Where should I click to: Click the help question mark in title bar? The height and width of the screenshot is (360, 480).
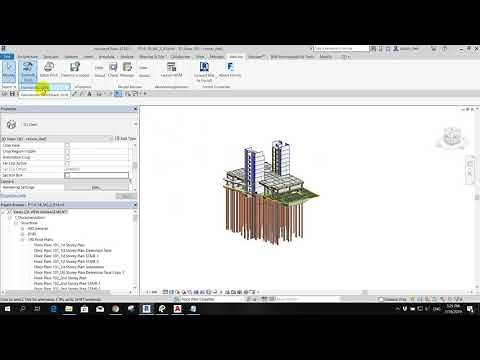(444, 49)
